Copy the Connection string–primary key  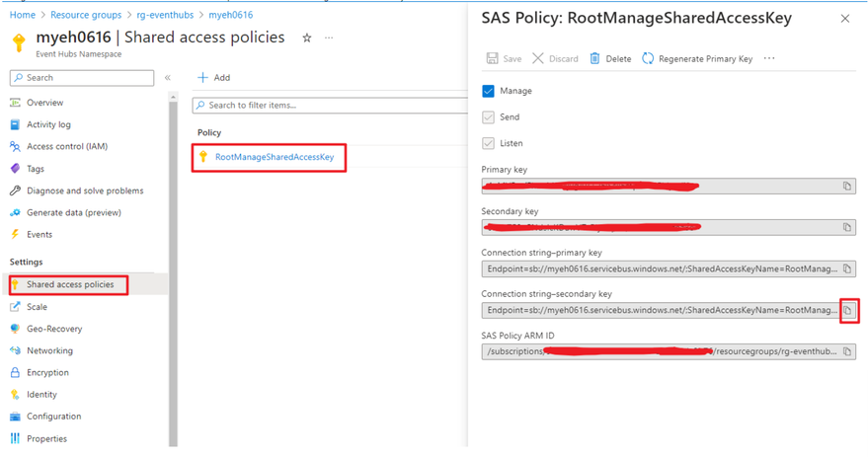click(x=847, y=268)
